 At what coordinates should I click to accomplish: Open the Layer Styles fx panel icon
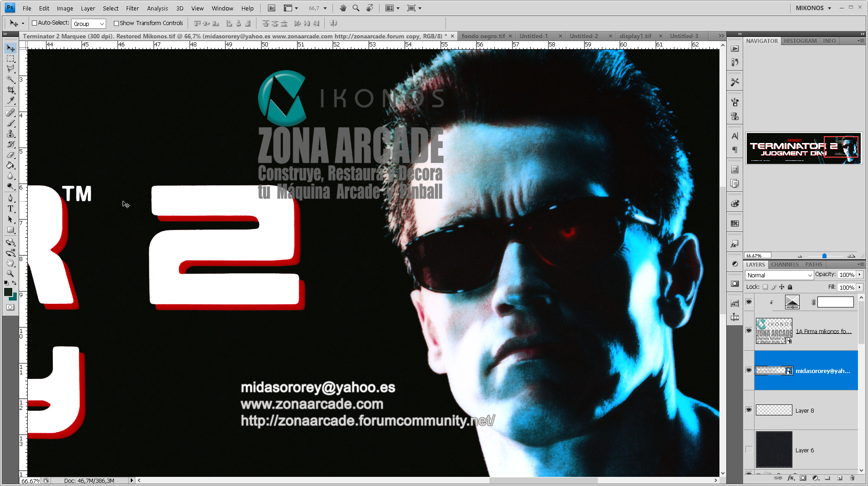pyautogui.click(x=734, y=243)
